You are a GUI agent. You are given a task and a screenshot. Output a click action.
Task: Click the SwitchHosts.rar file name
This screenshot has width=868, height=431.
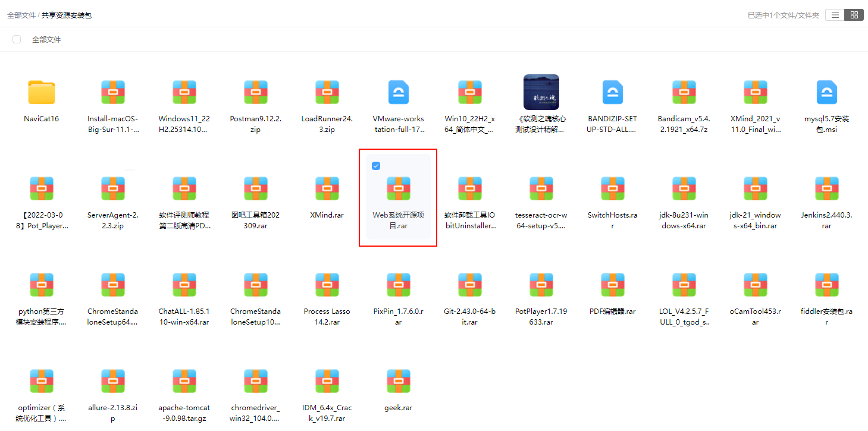[x=613, y=221]
